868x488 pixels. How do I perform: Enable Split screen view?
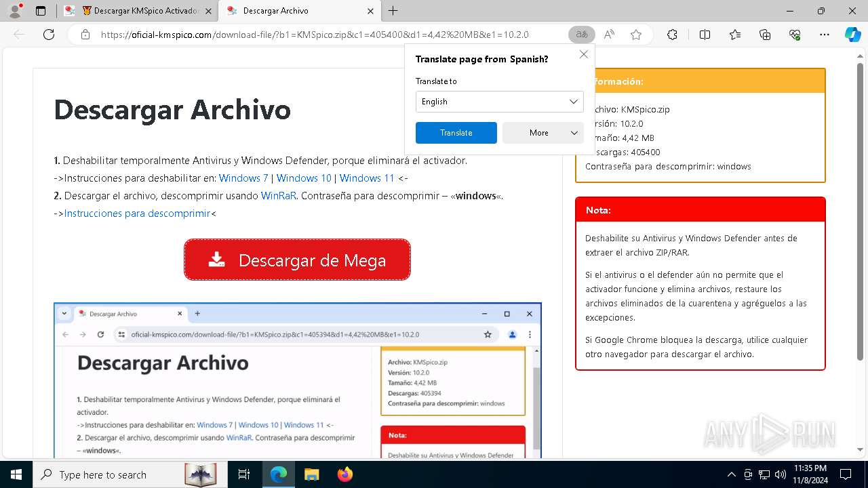705,35
